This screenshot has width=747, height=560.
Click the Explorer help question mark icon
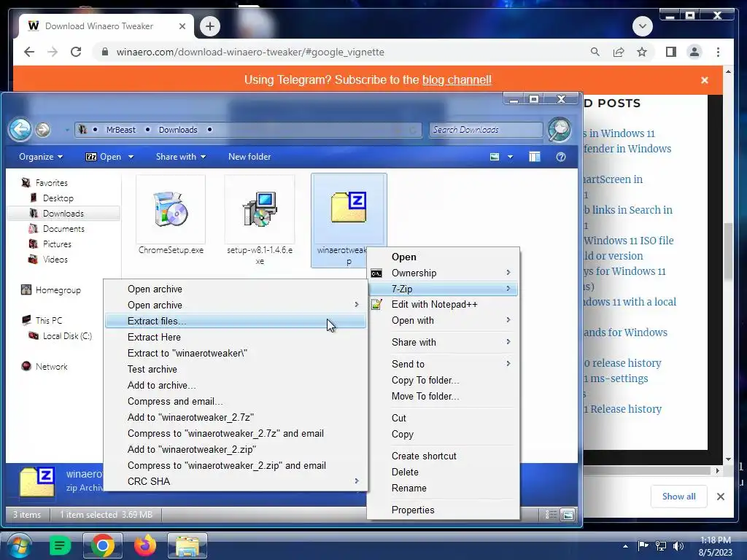point(561,157)
